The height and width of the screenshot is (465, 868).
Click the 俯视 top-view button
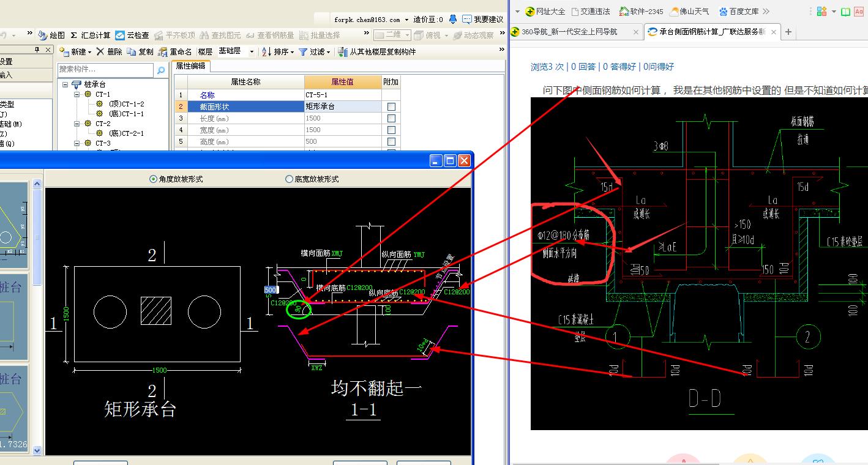427,35
